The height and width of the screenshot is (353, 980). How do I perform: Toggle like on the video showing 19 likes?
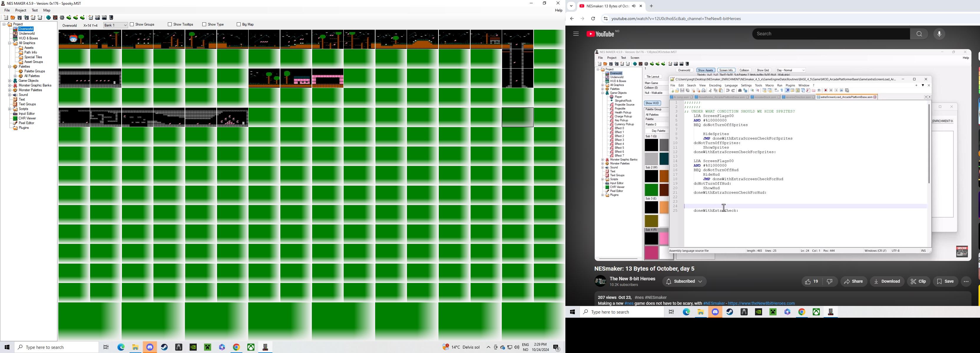812,282
